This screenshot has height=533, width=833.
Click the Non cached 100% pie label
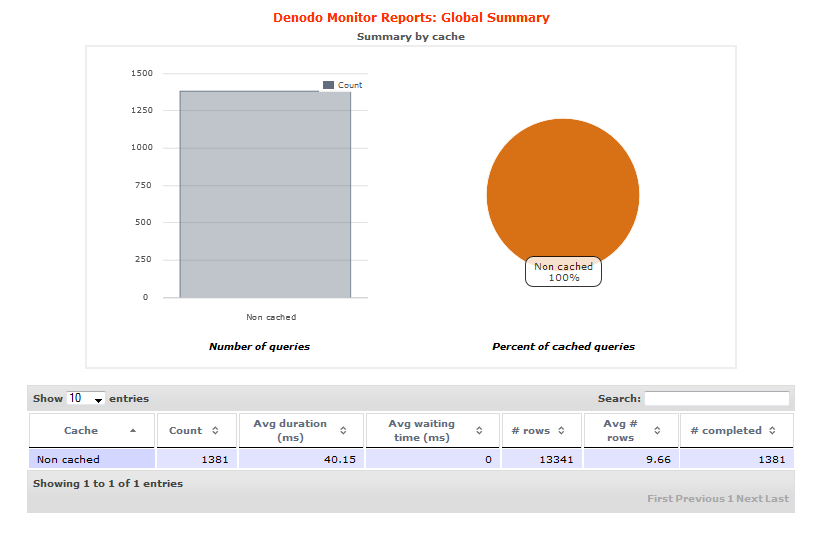click(563, 272)
